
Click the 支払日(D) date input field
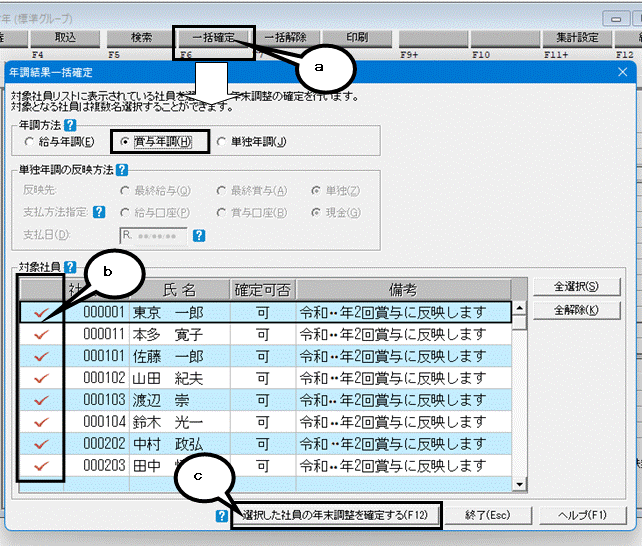153,236
